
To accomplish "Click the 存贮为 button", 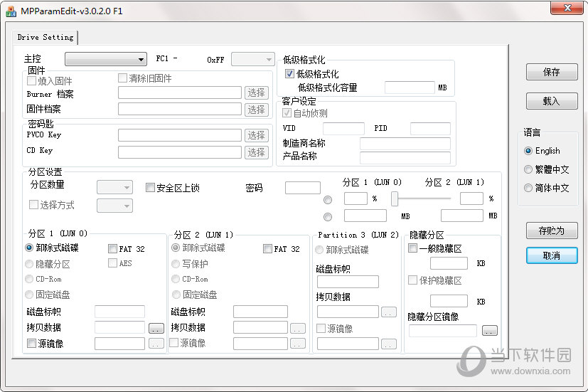I will point(552,231).
